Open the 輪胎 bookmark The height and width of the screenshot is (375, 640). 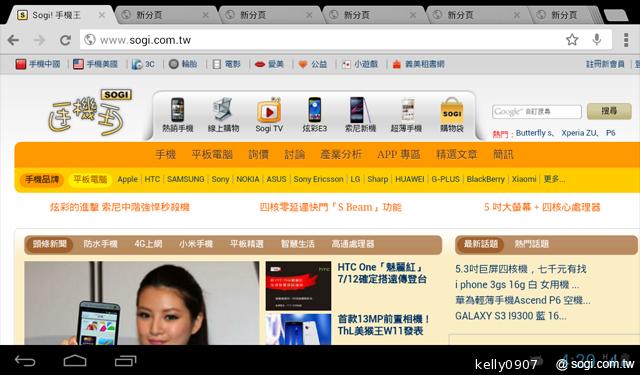pyautogui.click(x=183, y=64)
